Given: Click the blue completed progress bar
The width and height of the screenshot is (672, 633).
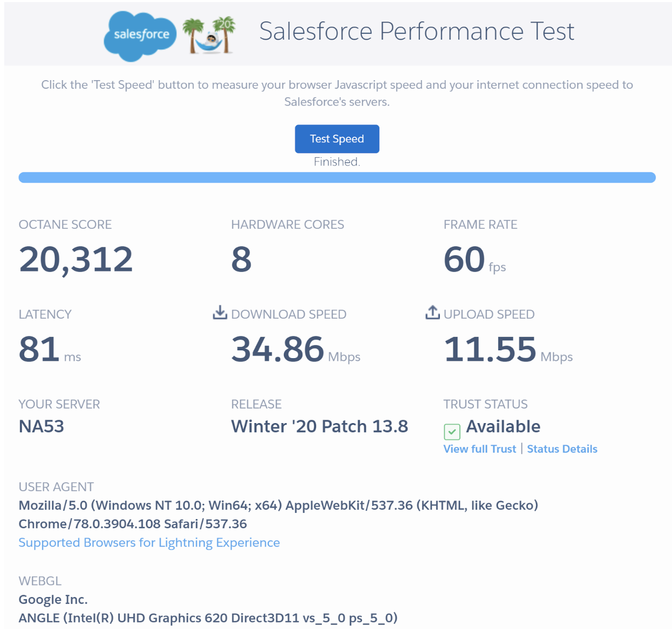Looking at the screenshot, I should click(337, 178).
